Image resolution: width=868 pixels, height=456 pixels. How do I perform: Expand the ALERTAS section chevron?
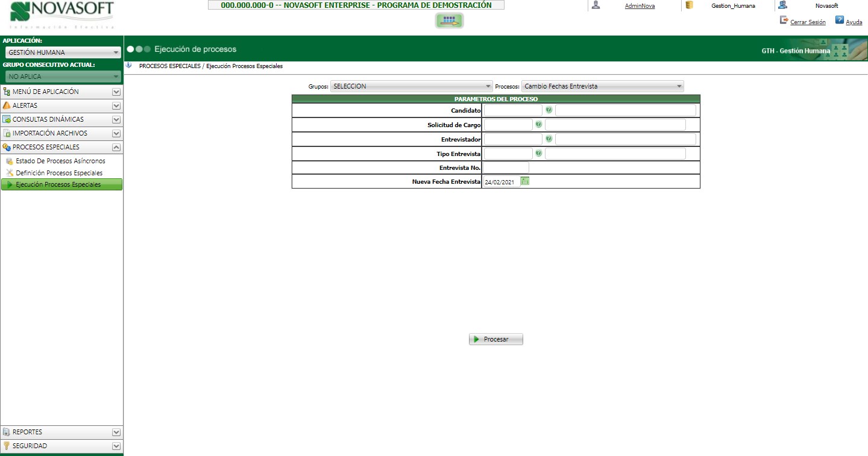(116, 106)
